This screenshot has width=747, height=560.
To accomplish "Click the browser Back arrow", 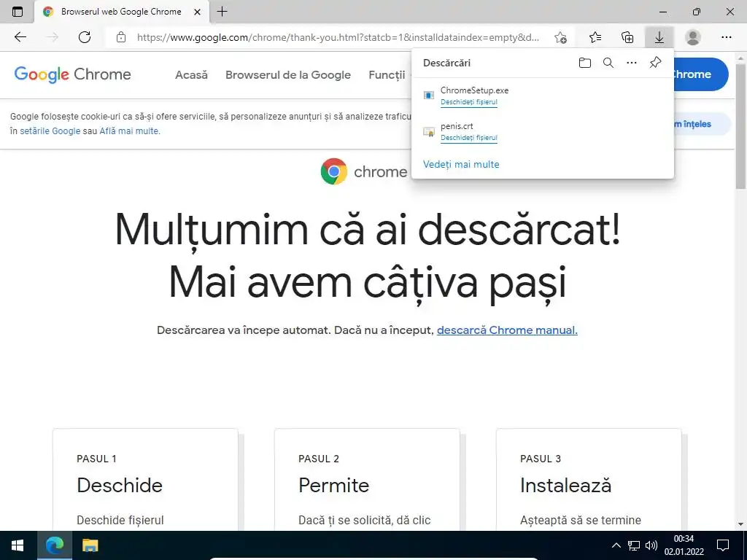I will point(20,37).
